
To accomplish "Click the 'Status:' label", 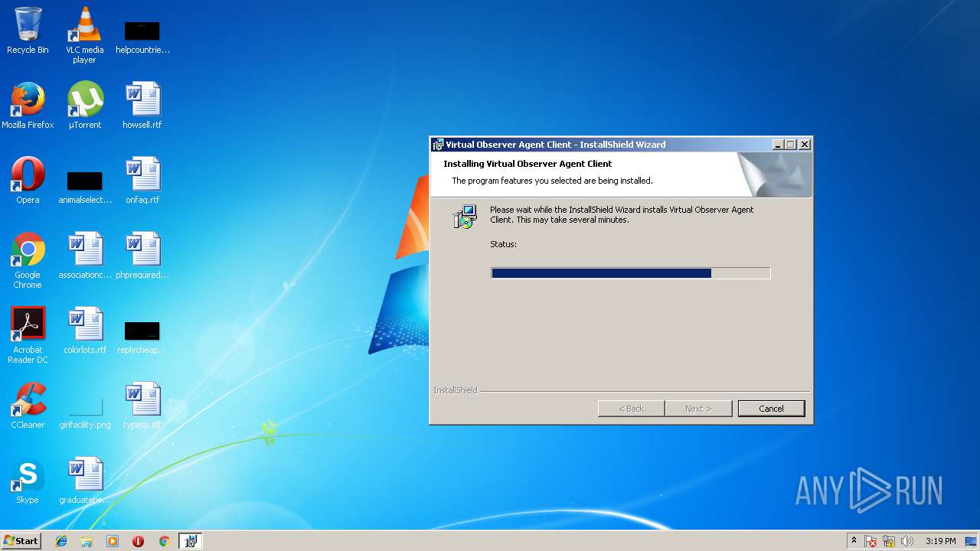I will click(x=503, y=244).
